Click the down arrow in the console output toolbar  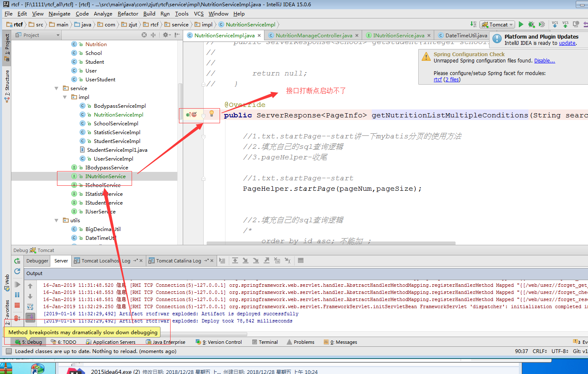[x=30, y=296]
